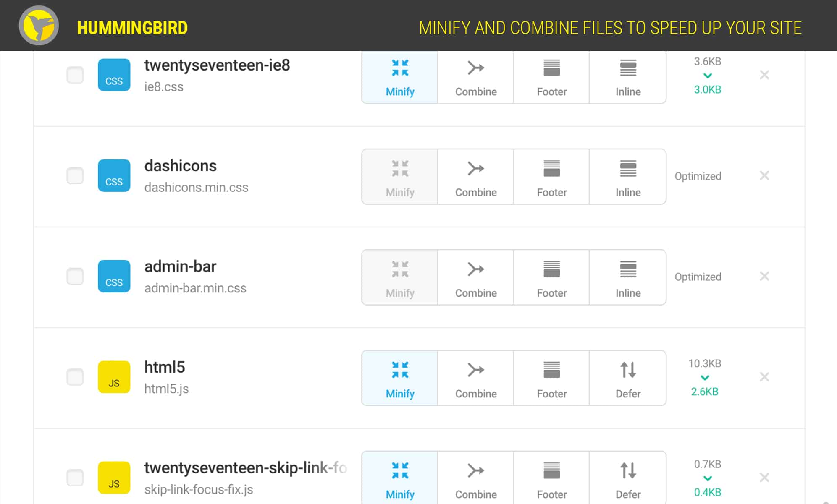
Task: Set the html5 script to Defer
Action: click(x=627, y=377)
